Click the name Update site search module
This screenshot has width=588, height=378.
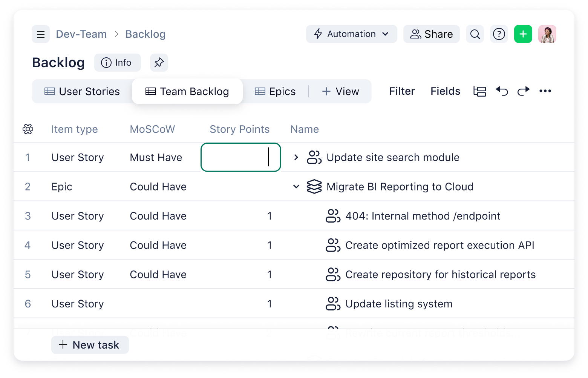pyautogui.click(x=393, y=157)
